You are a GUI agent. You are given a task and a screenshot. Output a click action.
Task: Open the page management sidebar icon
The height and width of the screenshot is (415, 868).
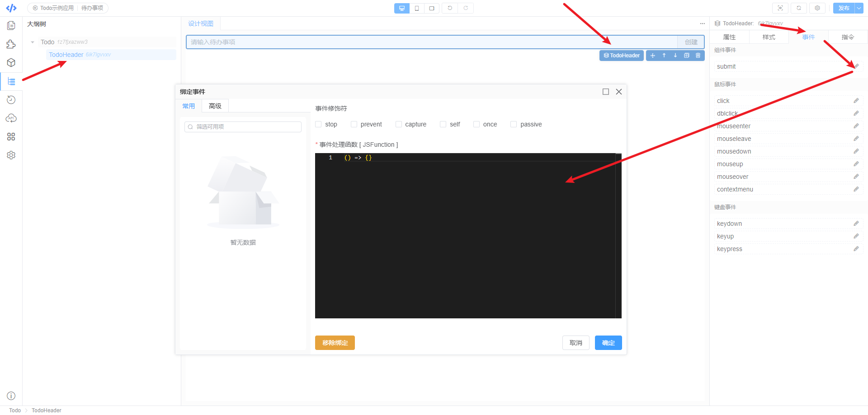[x=11, y=26]
